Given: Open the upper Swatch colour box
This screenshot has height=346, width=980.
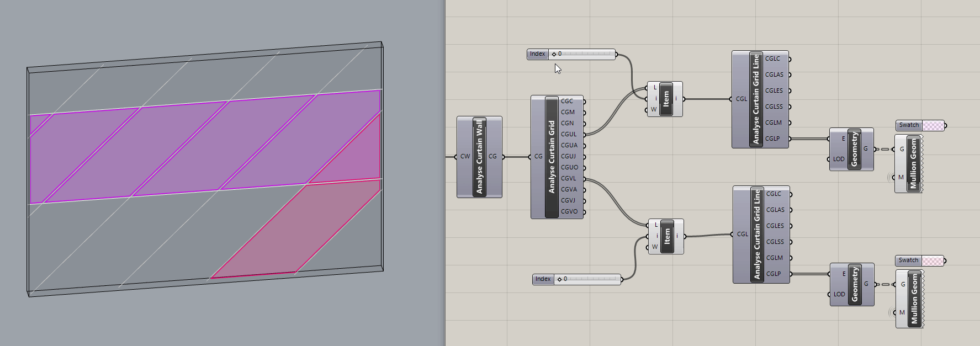Looking at the screenshot, I should 933,125.
